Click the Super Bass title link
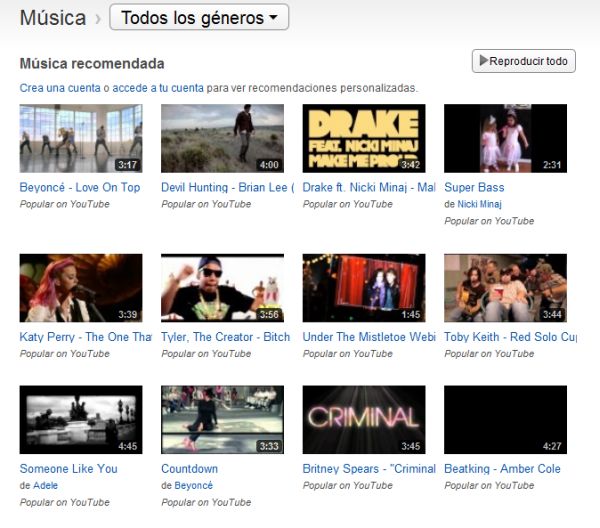Image resolution: width=600 pixels, height=528 pixels. coord(474,187)
